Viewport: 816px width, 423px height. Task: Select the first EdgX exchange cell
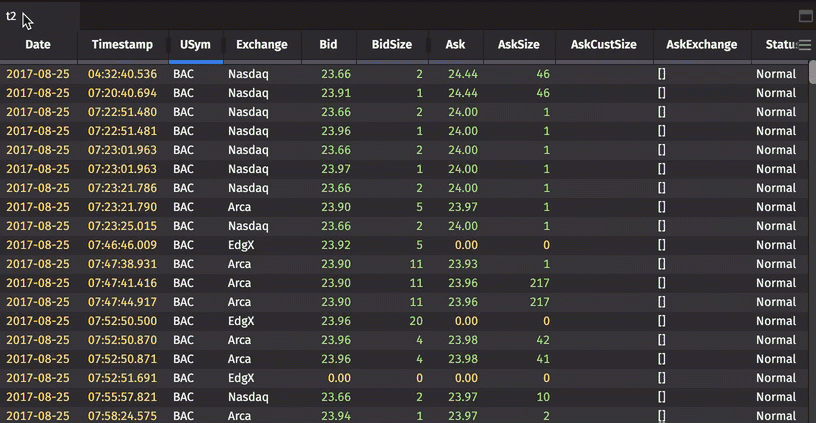point(241,245)
